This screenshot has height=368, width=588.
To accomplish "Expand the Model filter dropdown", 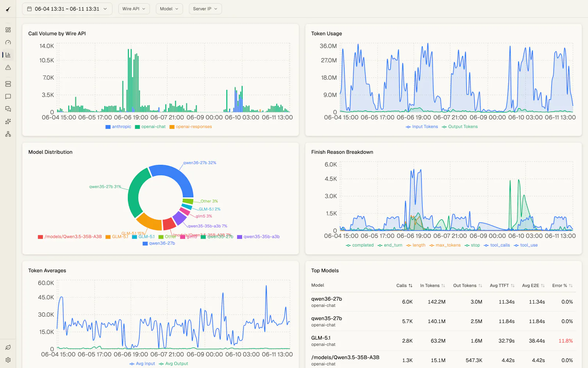I will pos(169,9).
